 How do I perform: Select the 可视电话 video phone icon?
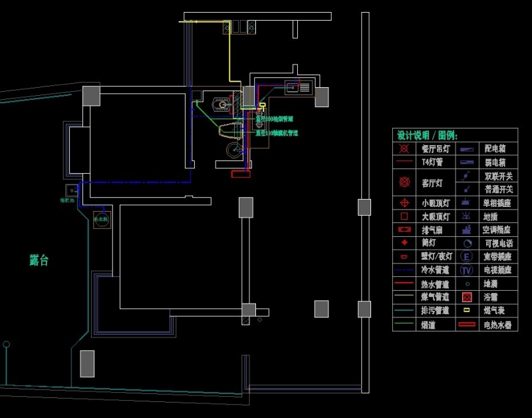(466, 243)
